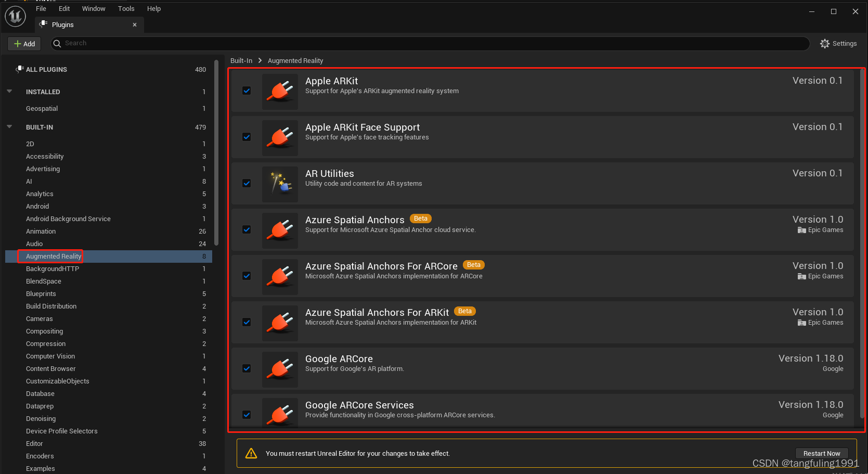
Task: Select the ALL PLUGINS category
Action: point(109,69)
